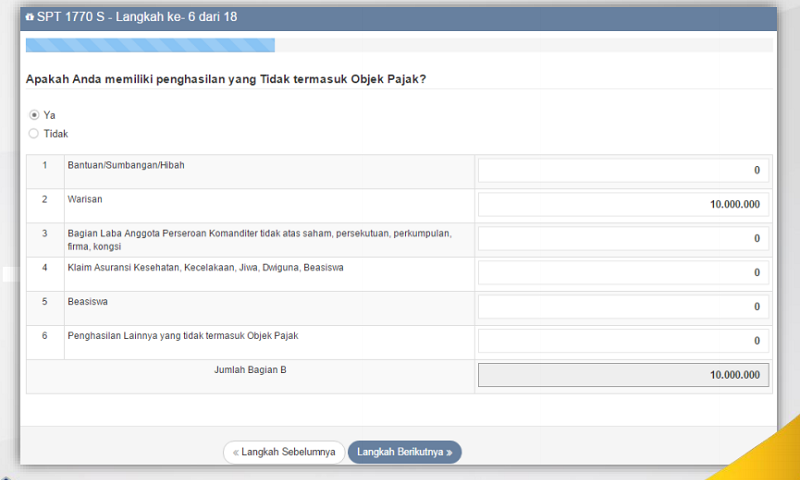Focus the Bantuan/Sumbangan/Hibah amount field
800x480 pixels.
624,171
